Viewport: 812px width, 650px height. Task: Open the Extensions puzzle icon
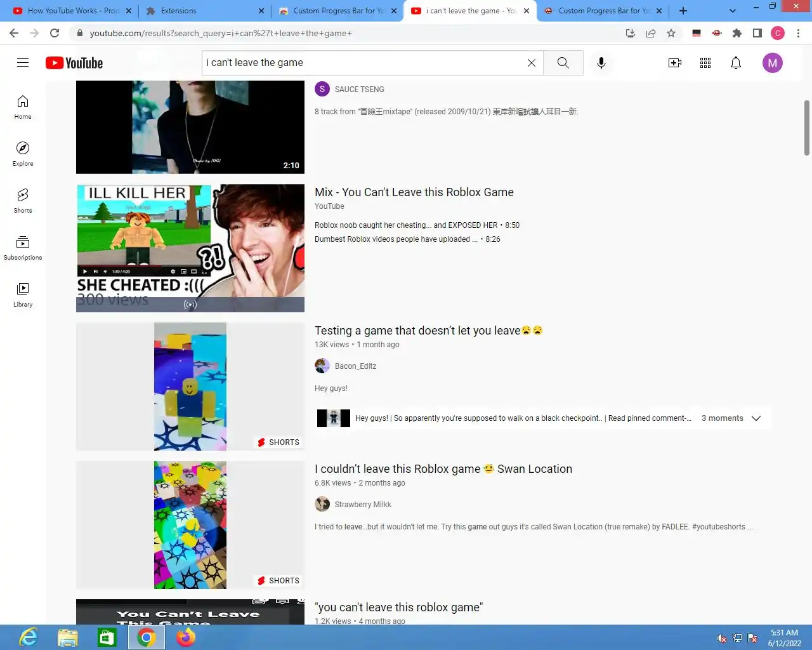[x=737, y=33]
